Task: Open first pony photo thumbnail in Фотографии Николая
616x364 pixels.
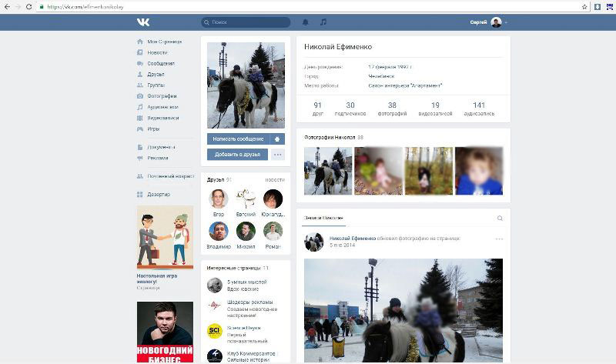Action: 328,170
